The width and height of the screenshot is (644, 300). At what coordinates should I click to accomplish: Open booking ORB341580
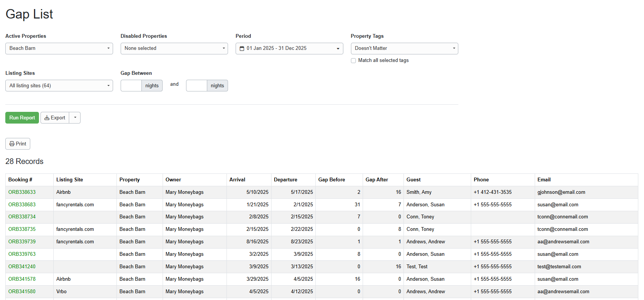coord(22,291)
